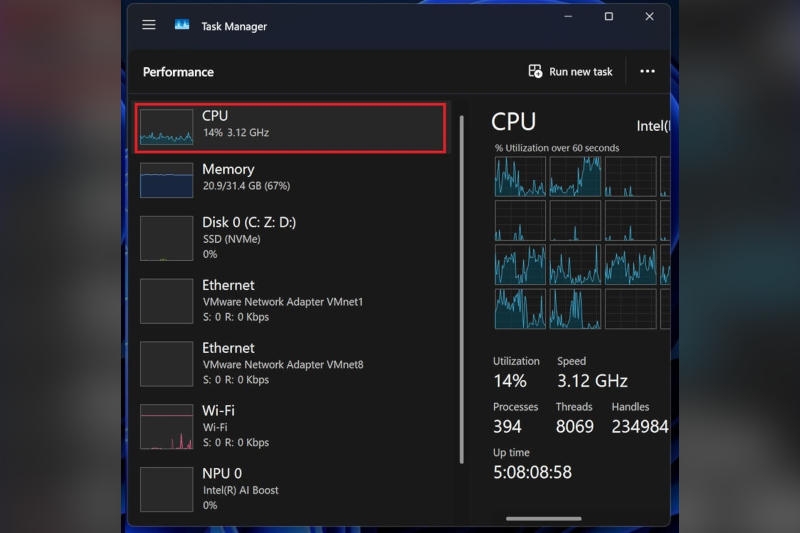Click the first core utilization graph

[520, 176]
